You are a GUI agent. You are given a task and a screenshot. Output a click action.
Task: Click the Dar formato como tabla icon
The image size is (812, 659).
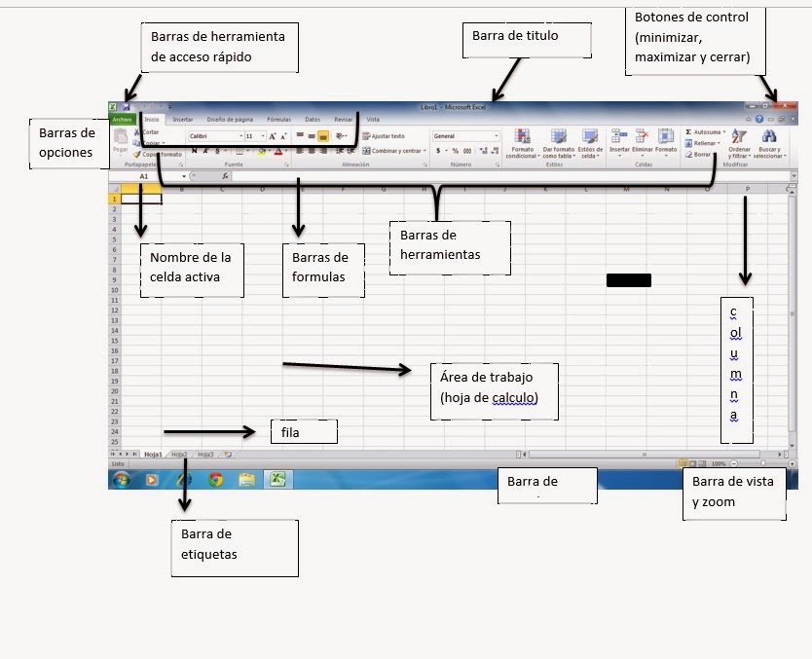558,136
